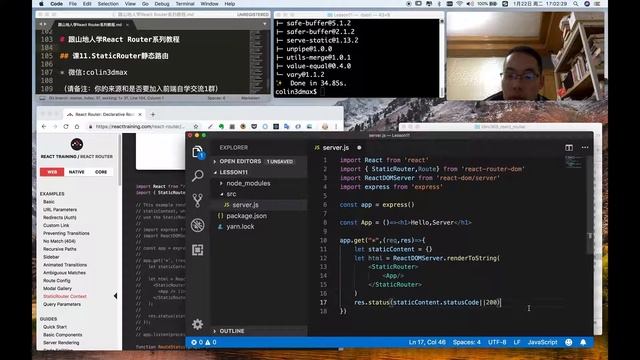Open the URL Parameters example link
This screenshot has height=360, width=640.
coord(60,209)
